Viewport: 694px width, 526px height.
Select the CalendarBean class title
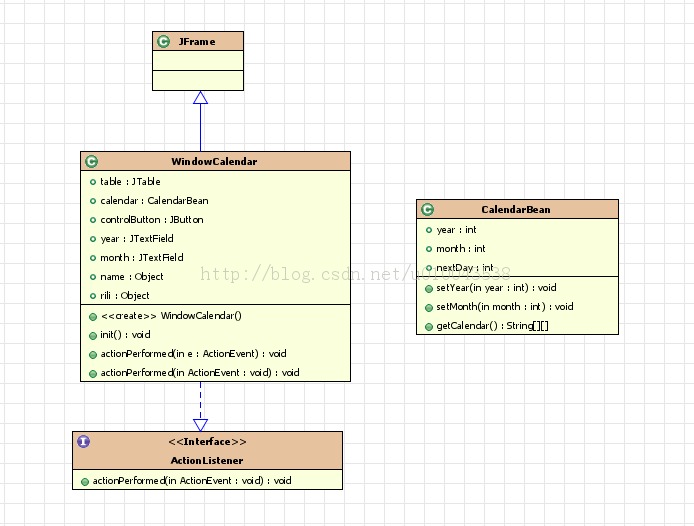[516, 209]
